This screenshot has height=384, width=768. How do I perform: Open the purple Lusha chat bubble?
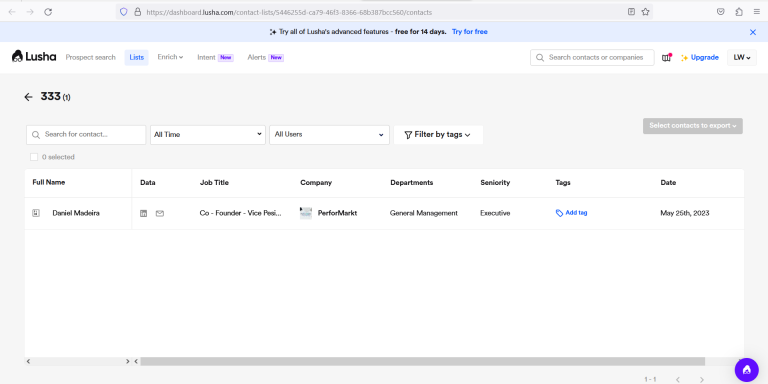point(746,370)
